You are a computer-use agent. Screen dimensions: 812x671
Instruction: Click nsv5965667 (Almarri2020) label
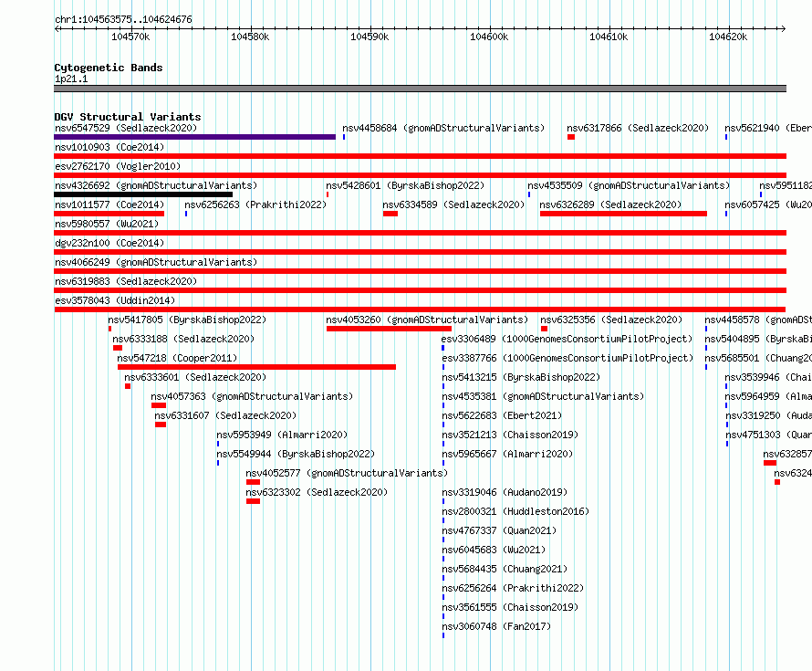(x=507, y=454)
